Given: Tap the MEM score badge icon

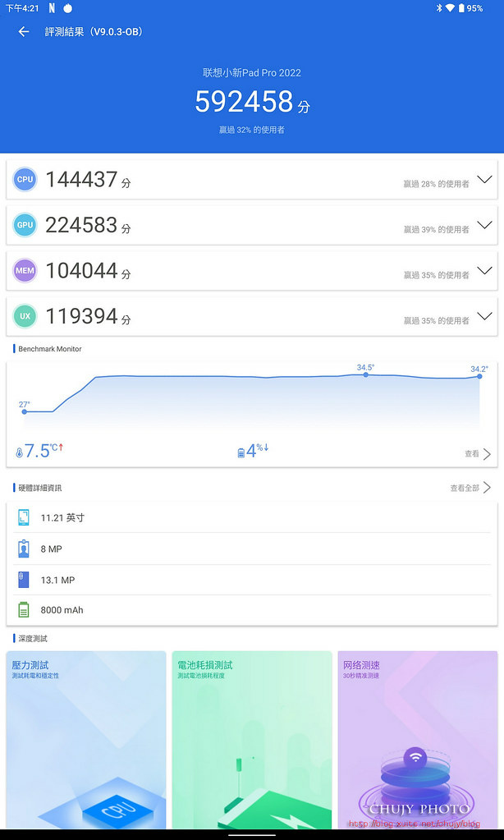Looking at the screenshot, I should point(25,270).
